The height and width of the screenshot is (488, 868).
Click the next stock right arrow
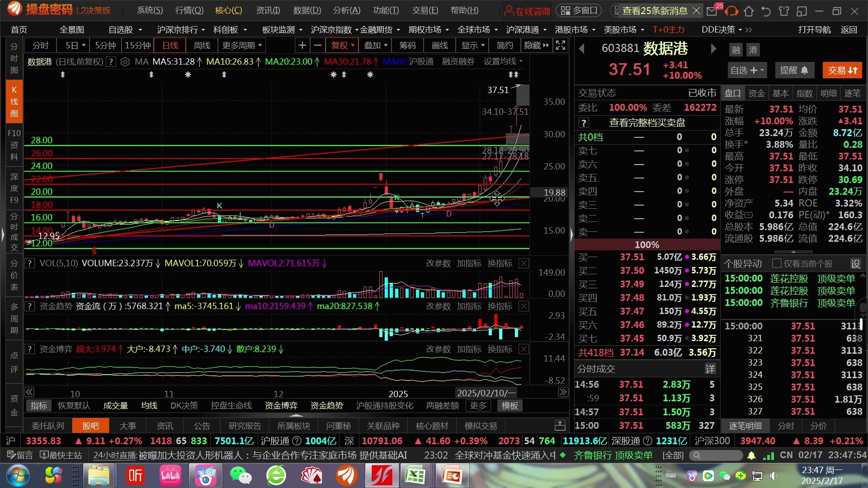pyautogui.click(x=713, y=49)
